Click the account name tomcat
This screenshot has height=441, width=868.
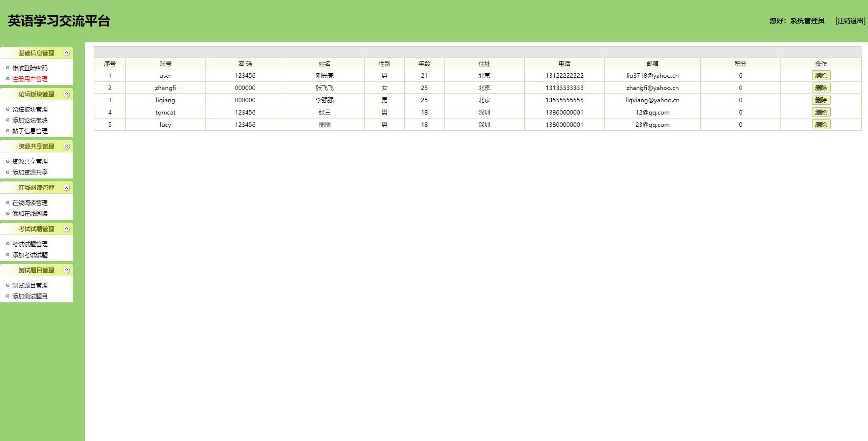coord(165,113)
